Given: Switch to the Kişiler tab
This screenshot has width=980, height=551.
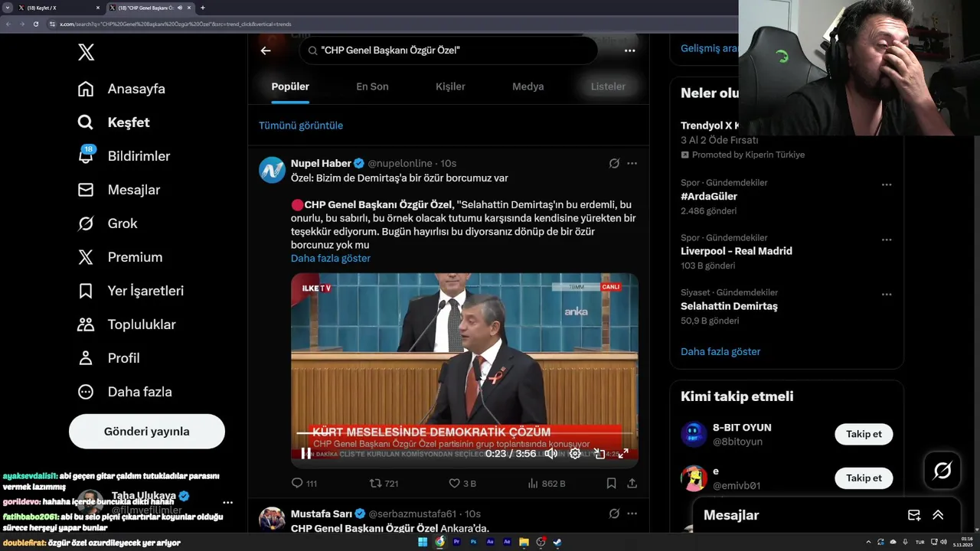Looking at the screenshot, I should tap(450, 86).
